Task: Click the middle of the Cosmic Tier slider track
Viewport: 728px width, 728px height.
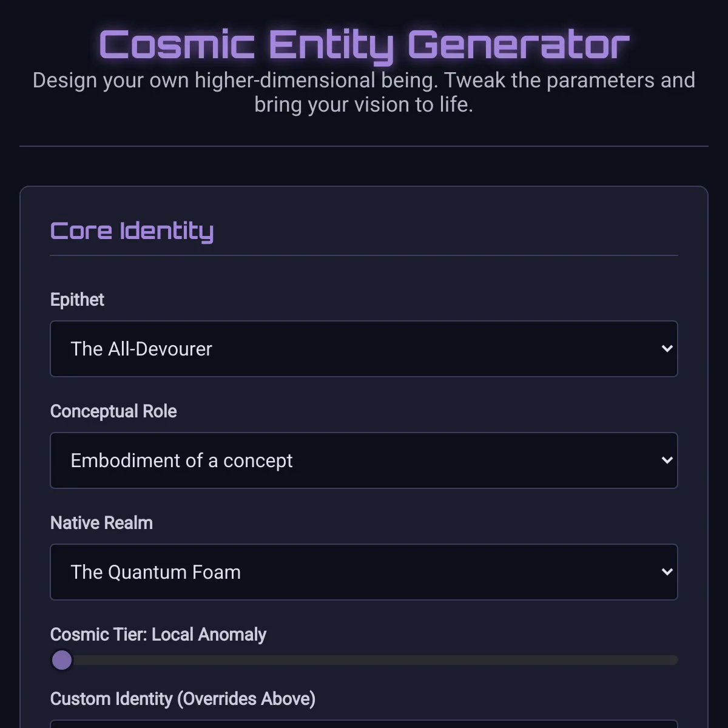Action: point(364,660)
